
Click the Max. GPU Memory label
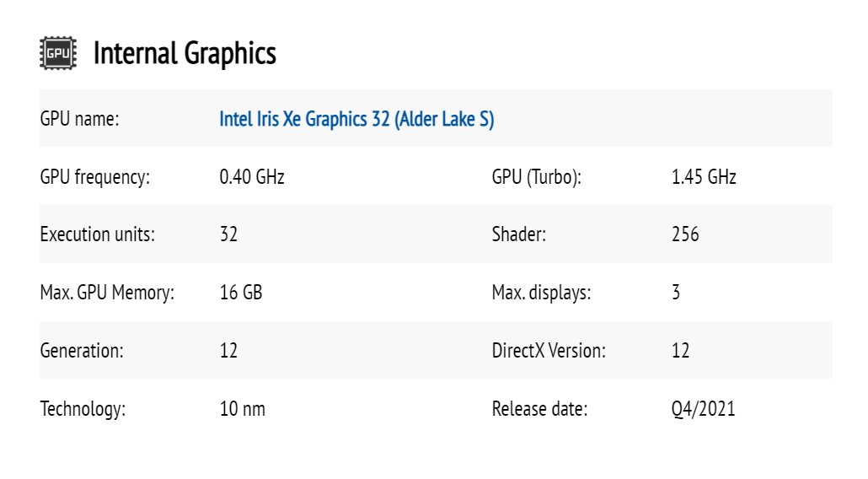click(x=106, y=293)
